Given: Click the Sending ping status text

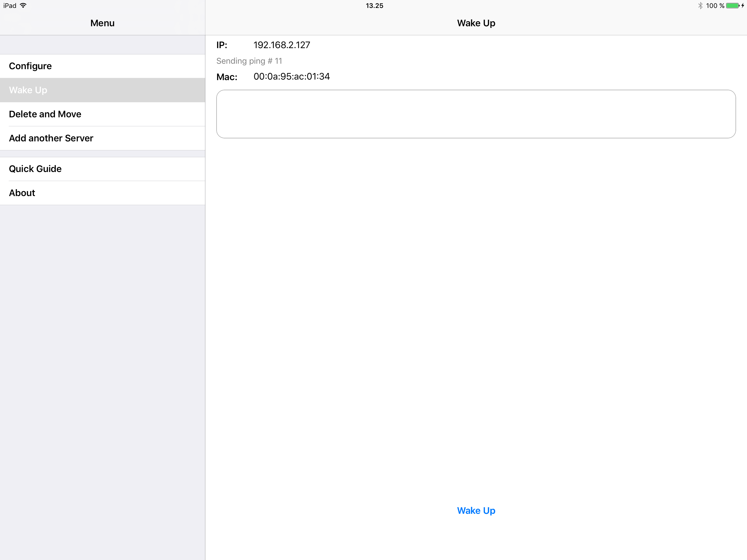Looking at the screenshot, I should [x=249, y=61].
